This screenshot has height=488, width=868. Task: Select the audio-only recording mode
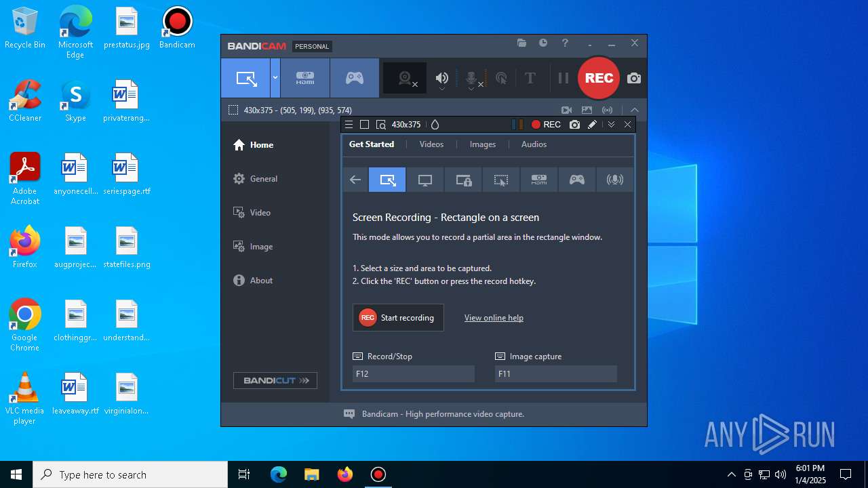click(x=615, y=180)
